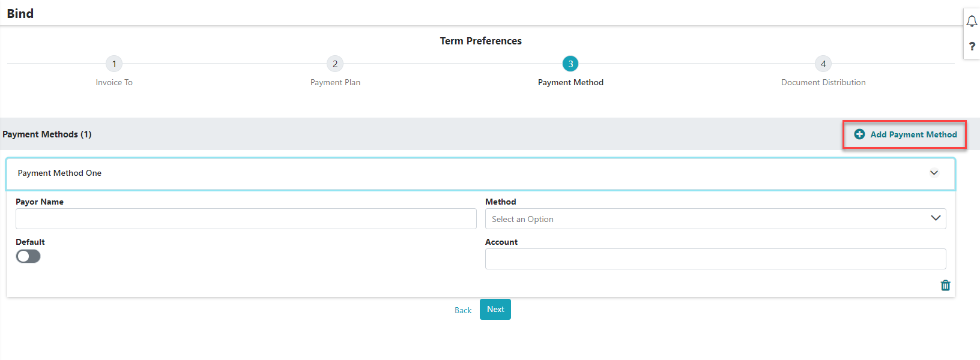Viewport: 980px width, 360px height.
Task: Click the step 1 circle
Action: [x=114, y=64]
